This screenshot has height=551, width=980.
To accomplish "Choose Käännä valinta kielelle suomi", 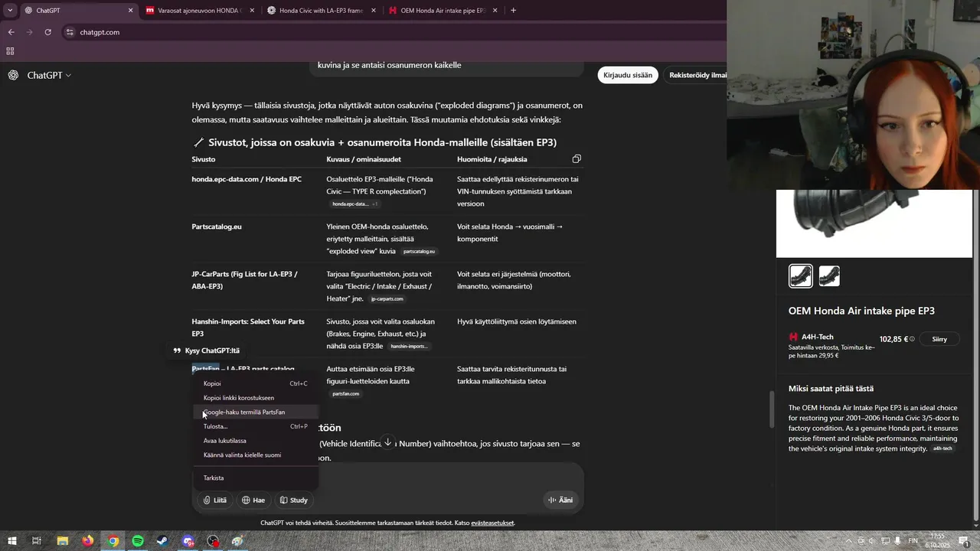I will tap(255, 455).
